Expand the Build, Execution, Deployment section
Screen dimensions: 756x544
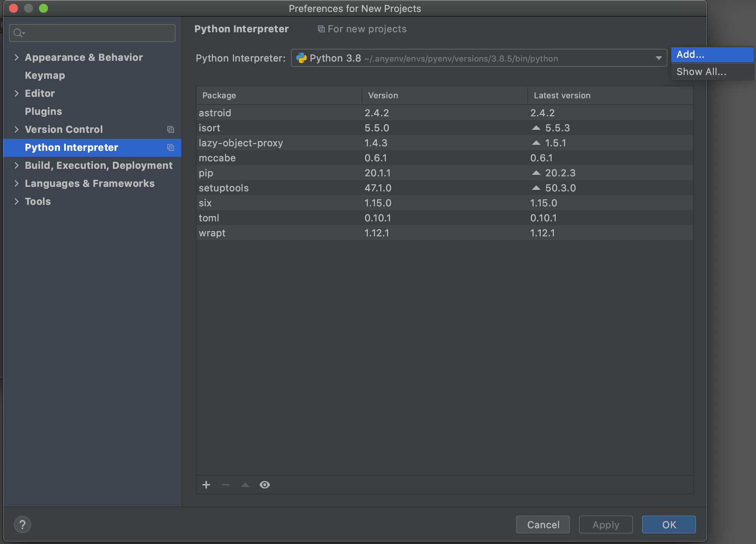[16, 165]
